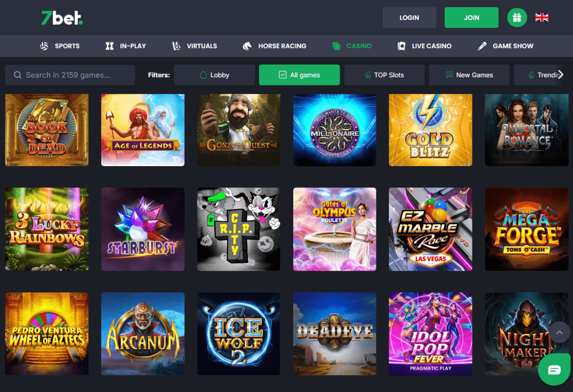
Task: Click the All games checkmark icon
Action: [283, 75]
